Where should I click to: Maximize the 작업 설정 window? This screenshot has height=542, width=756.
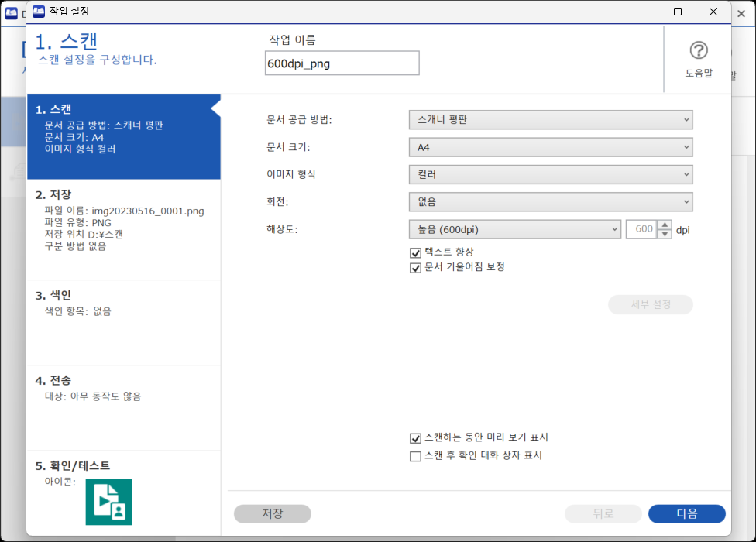(678, 12)
